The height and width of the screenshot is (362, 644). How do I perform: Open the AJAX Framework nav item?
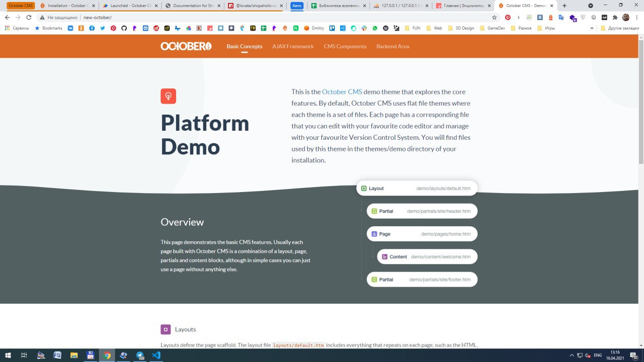coord(293,46)
